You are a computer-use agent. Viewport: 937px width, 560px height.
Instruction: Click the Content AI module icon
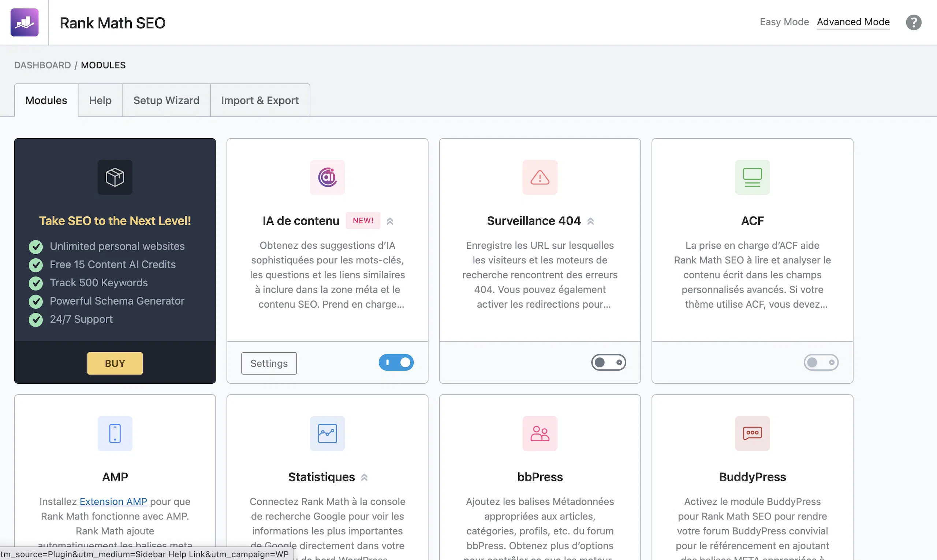coord(327,177)
